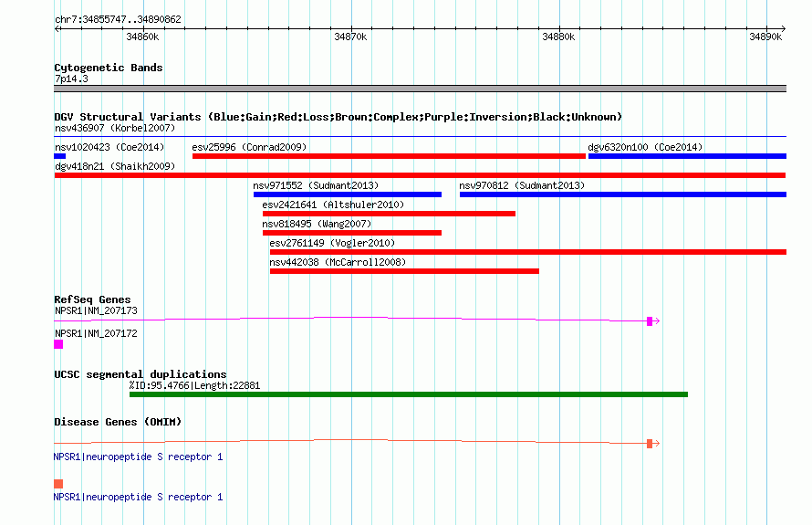Open the dgv418n21 (Shaikh2009) label

pyautogui.click(x=115, y=166)
